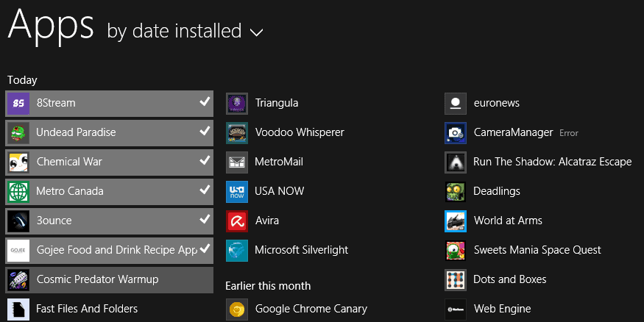The image size is (644, 322).
Task: Click the Undead Paradise zombie icon
Action: coord(18,133)
